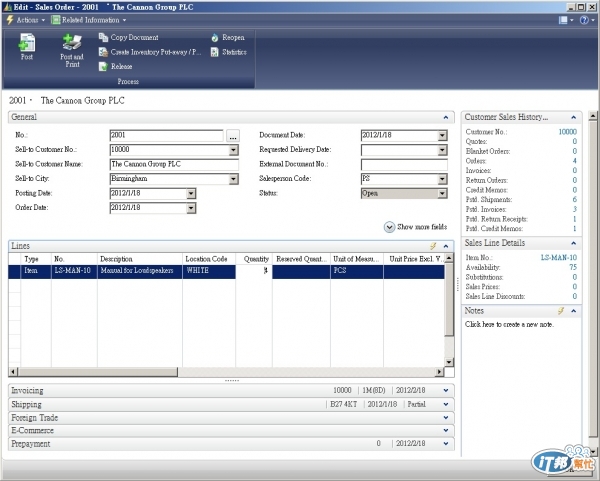Click the Reopen icon
This screenshot has width=600, height=481.
(x=215, y=38)
